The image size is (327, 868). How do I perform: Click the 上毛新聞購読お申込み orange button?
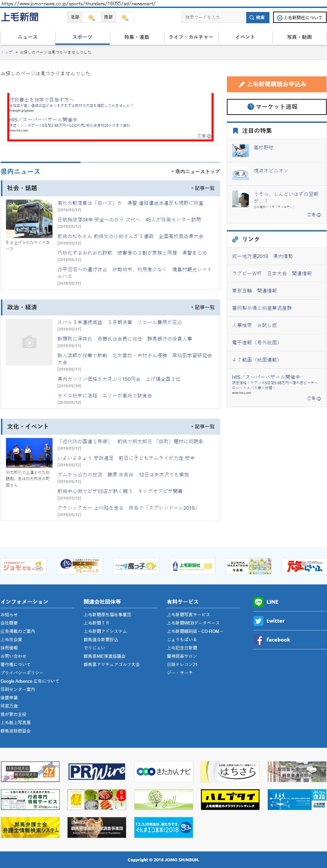click(x=276, y=84)
